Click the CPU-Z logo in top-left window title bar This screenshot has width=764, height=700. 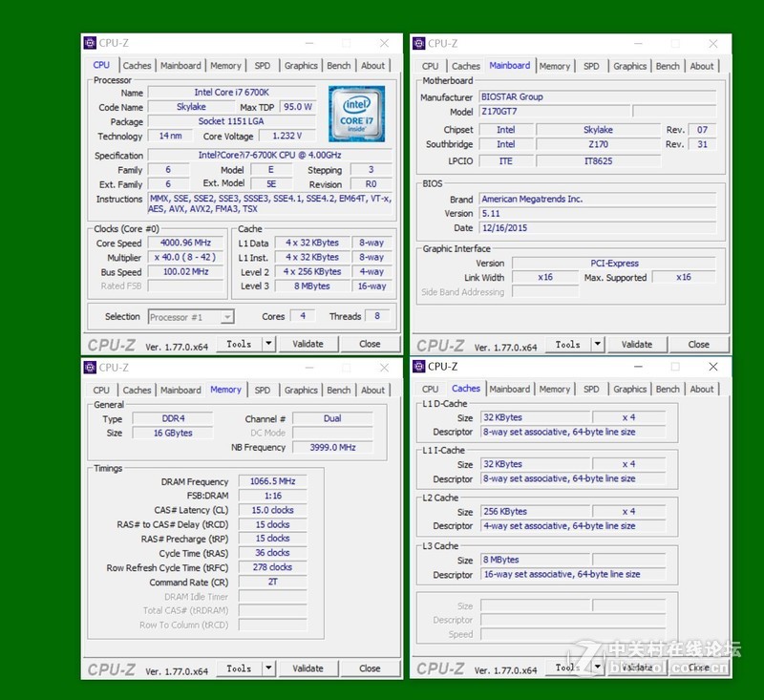[91, 43]
